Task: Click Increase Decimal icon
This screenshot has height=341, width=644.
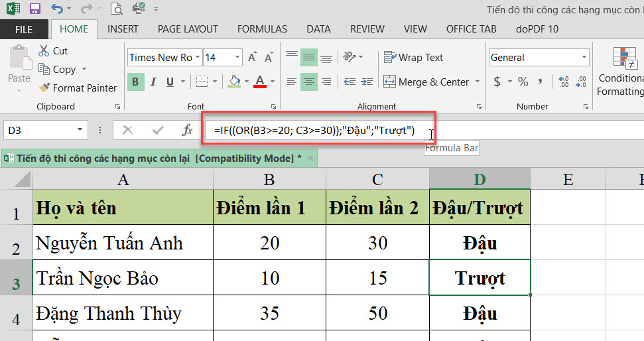Action: (564, 82)
